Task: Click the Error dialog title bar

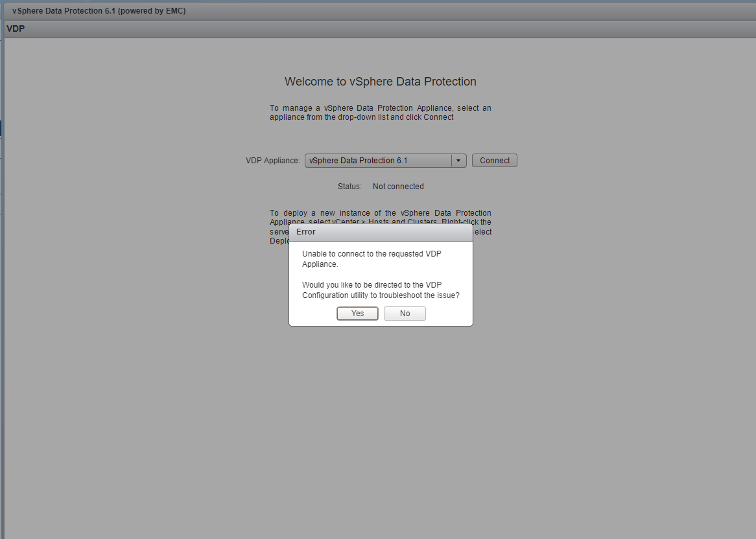Action: coord(381,232)
